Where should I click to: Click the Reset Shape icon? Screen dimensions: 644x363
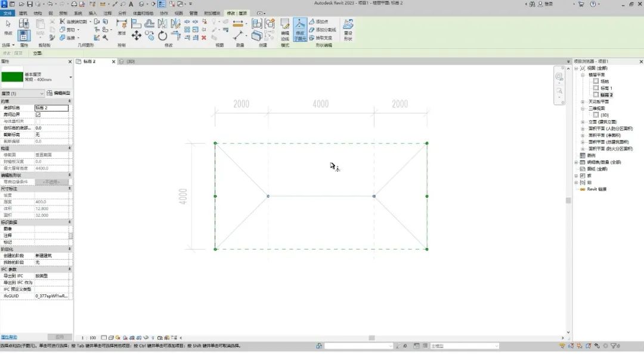[x=348, y=29]
